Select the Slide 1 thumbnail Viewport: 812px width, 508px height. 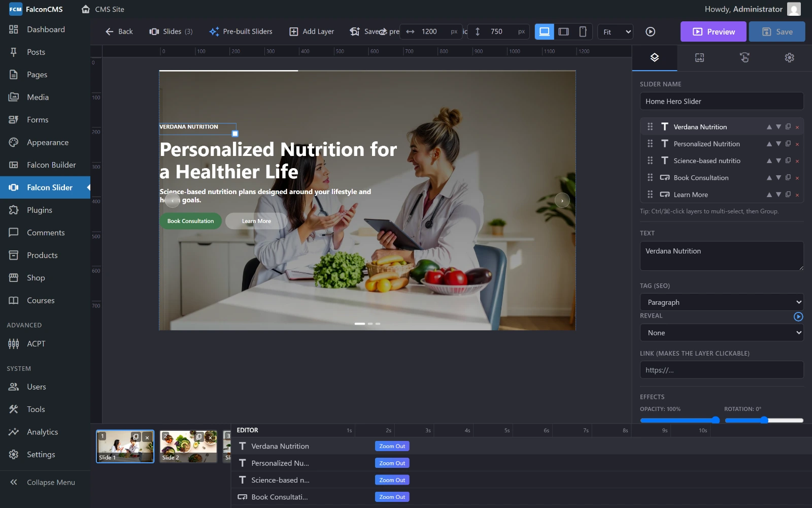[125, 447]
